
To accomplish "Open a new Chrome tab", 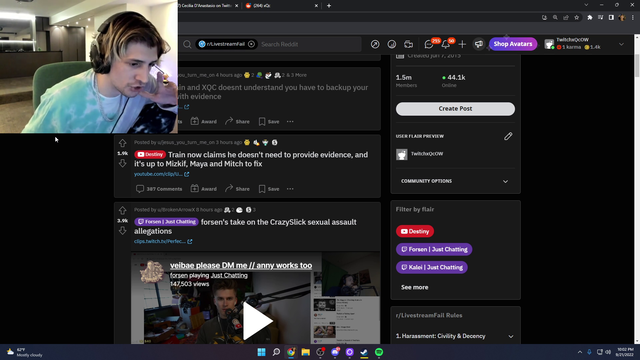I will click(x=329, y=6).
